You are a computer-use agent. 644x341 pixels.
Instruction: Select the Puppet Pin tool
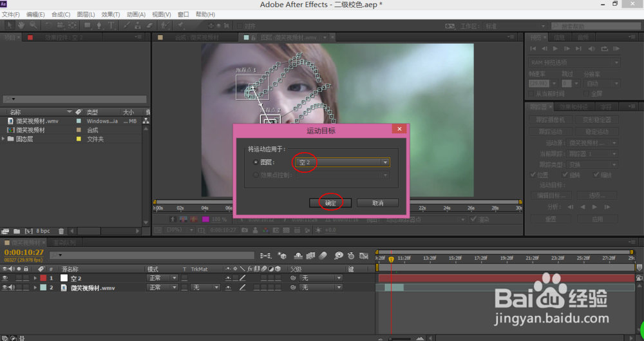[181, 26]
